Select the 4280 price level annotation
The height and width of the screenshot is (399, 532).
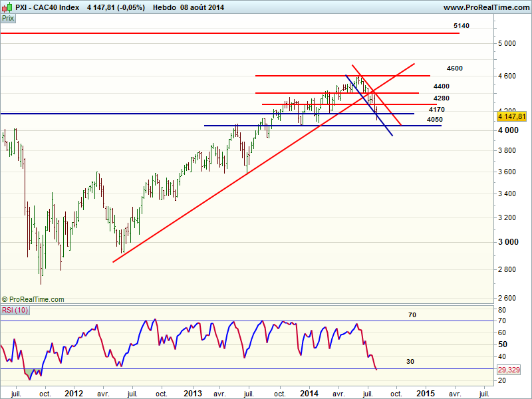pyautogui.click(x=441, y=98)
